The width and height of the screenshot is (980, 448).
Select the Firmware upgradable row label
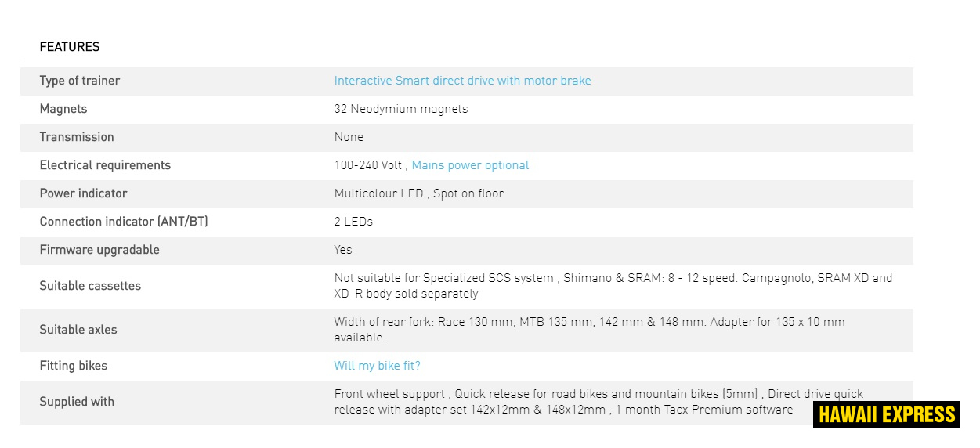(99, 250)
